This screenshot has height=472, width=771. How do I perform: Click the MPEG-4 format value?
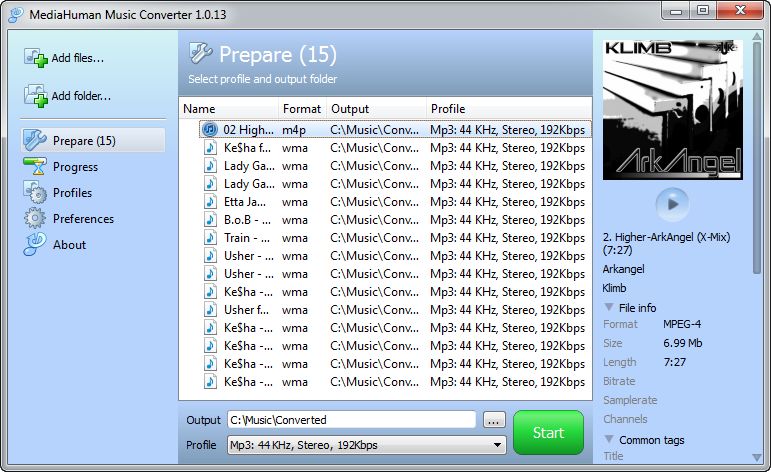(x=682, y=324)
